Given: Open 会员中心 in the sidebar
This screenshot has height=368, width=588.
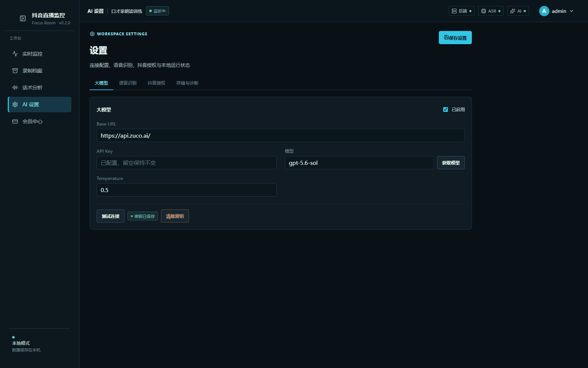Looking at the screenshot, I should (39, 121).
